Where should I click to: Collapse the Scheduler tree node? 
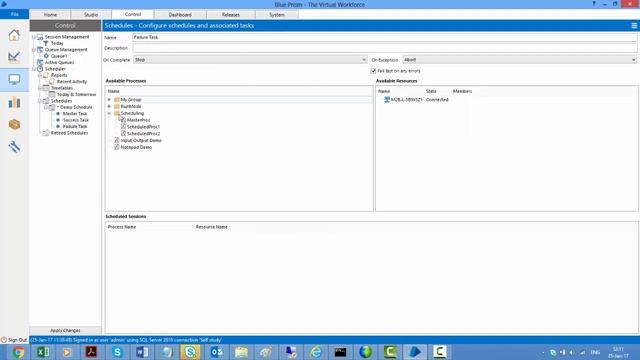pyautogui.click(x=34, y=69)
